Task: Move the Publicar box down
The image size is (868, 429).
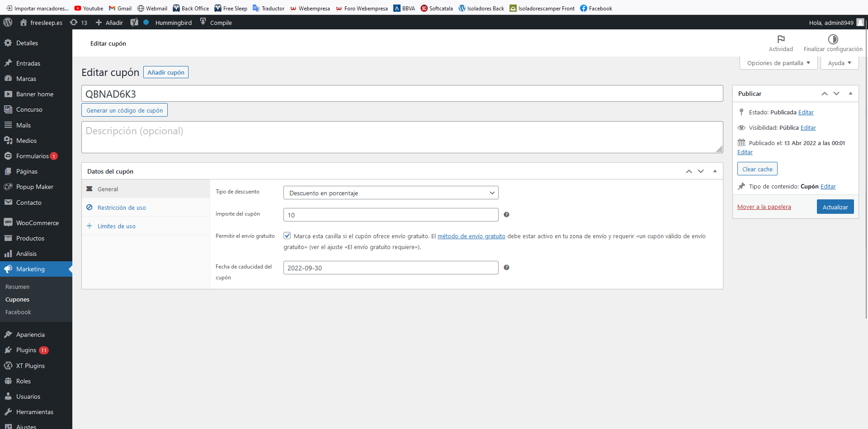Action: click(836, 94)
